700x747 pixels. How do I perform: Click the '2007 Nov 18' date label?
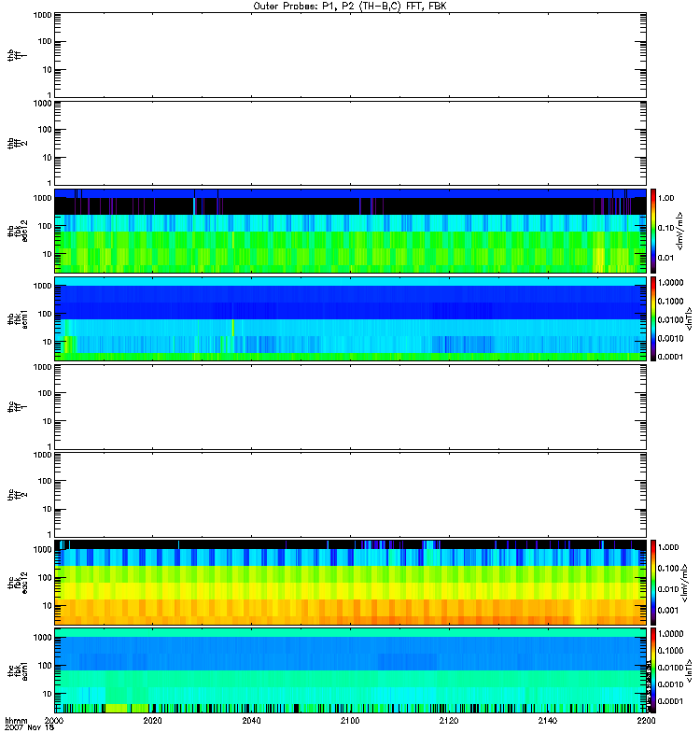click(30, 727)
